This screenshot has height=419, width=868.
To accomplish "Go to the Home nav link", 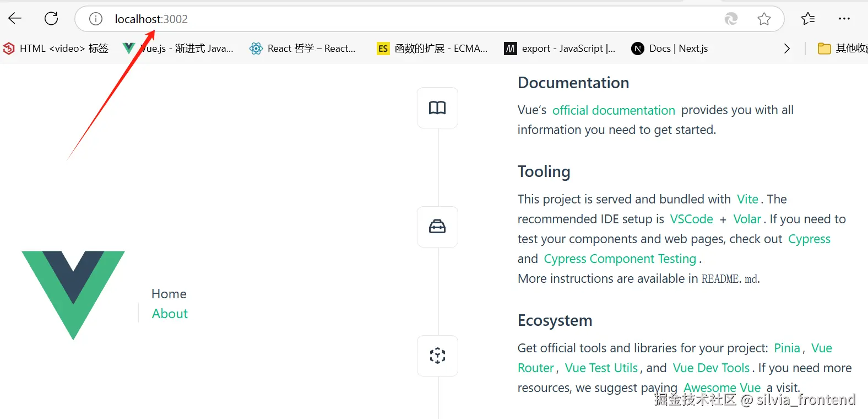I will (x=169, y=294).
